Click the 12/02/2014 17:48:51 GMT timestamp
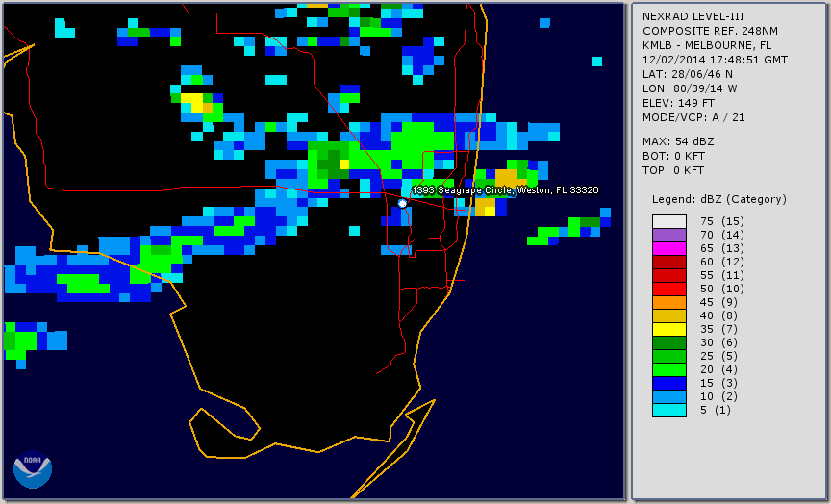This screenshot has height=504, width=831. [715, 60]
